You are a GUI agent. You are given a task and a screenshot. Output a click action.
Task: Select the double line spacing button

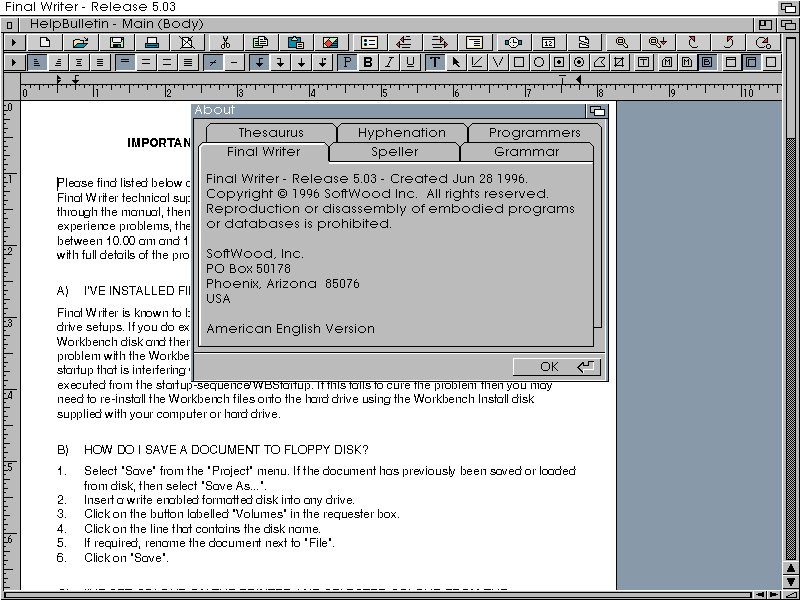167,62
